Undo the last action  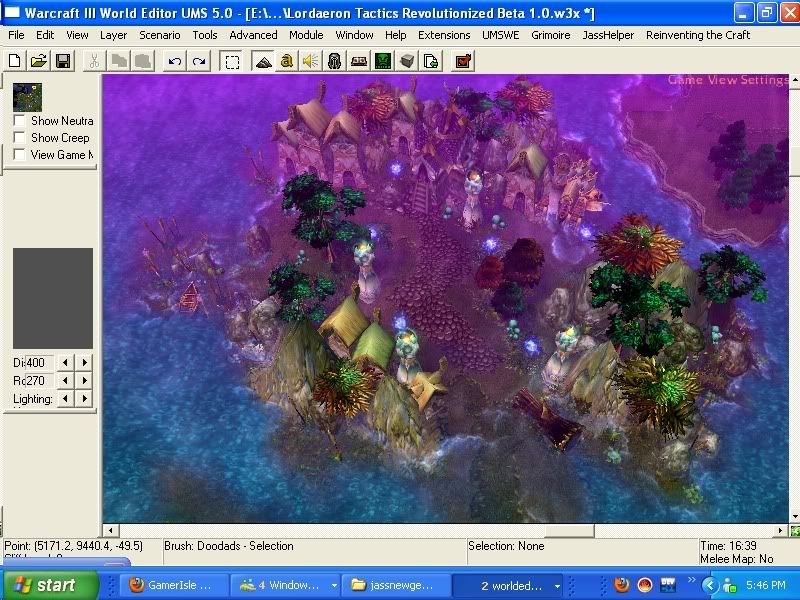point(174,61)
